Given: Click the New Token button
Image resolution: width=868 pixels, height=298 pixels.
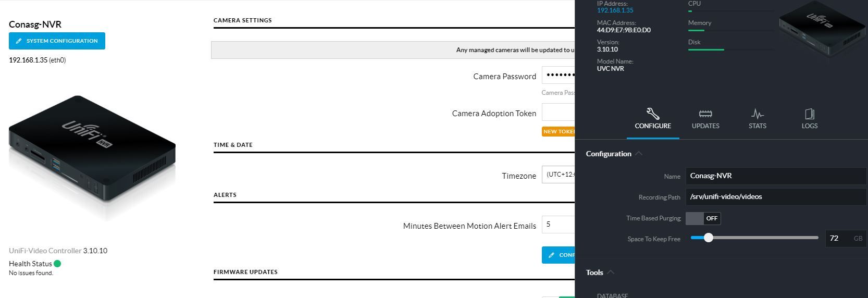Looking at the screenshot, I should (558, 132).
